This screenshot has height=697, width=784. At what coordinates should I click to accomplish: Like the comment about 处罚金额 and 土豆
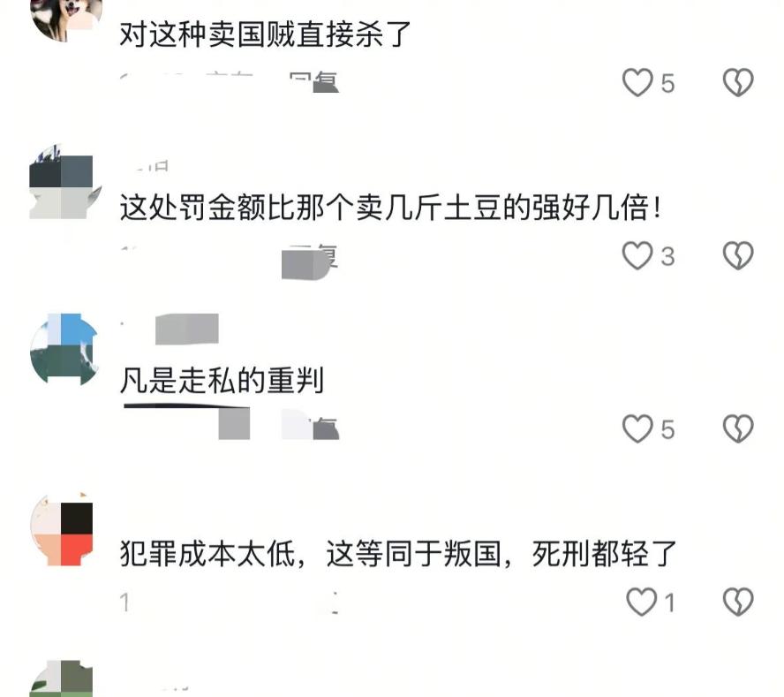(637, 255)
